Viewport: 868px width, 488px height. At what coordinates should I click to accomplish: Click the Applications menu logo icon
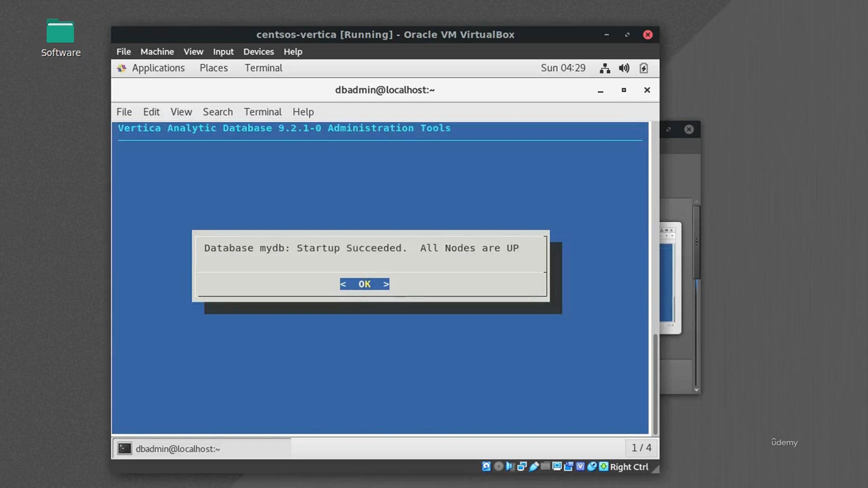tap(122, 68)
